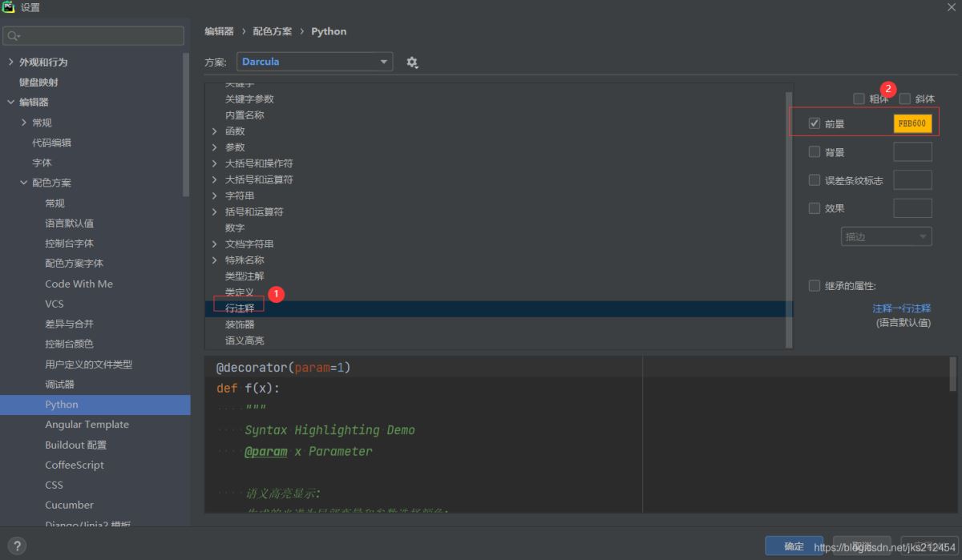
Task: Open the help question mark icon
Action: (x=16, y=546)
